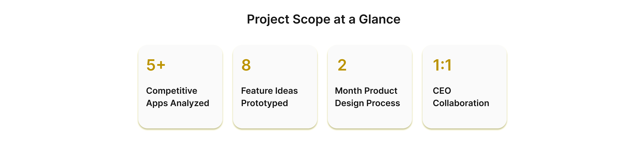This screenshot has height=146, width=644.
Task: Click the 'Apps Analyzed' text line
Action: 177,103
